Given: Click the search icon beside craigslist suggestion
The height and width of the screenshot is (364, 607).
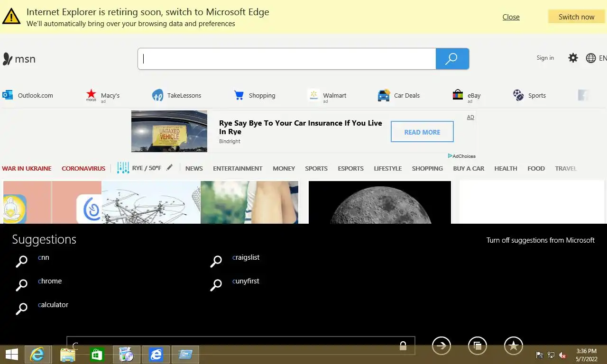Looking at the screenshot, I should pos(216,261).
